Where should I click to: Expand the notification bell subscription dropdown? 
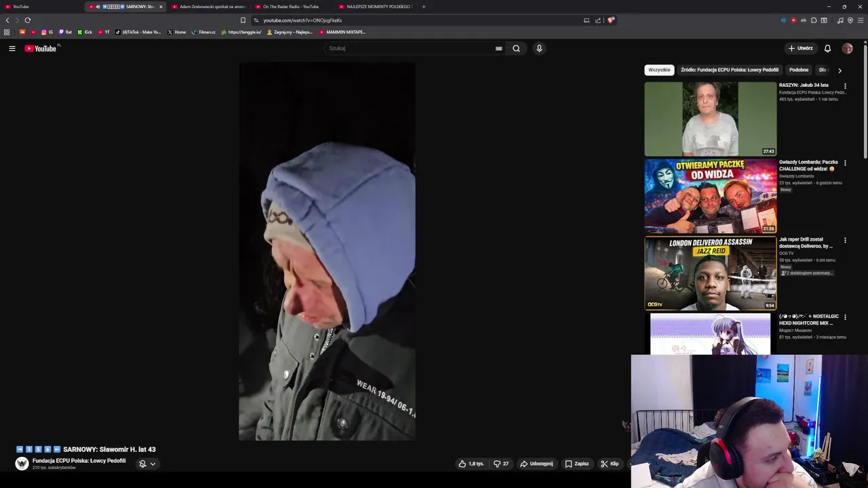[147, 464]
